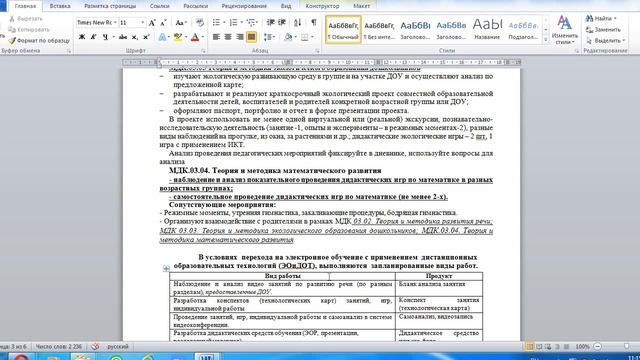This screenshot has height=360, width=640.
Task: Apply the Без интервала style
Action: (x=379, y=29)
